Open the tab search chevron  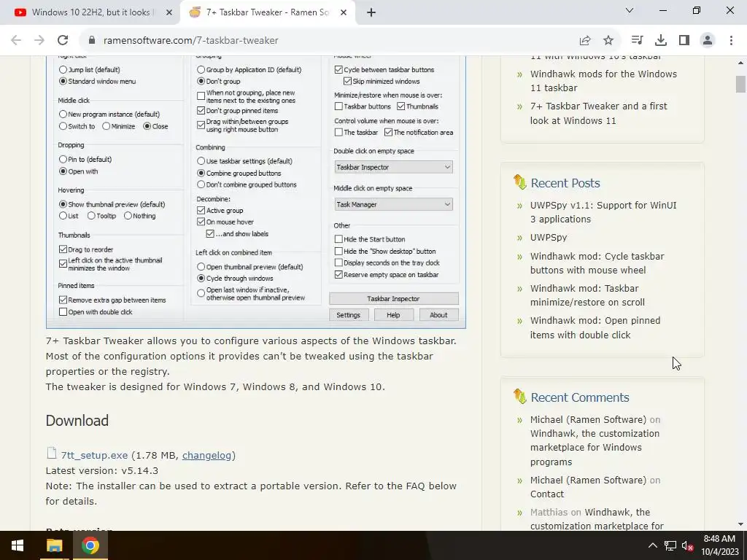tap(630, 10)
